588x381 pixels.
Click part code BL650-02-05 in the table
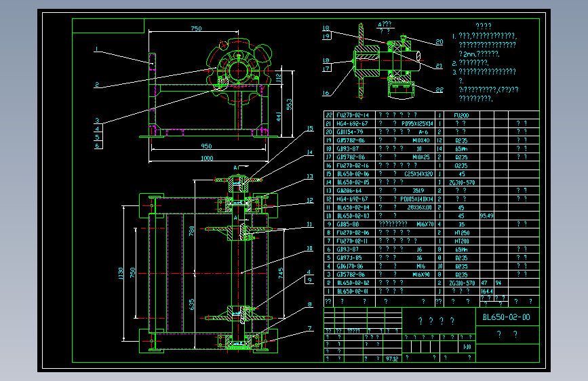(x=353, y=182)
